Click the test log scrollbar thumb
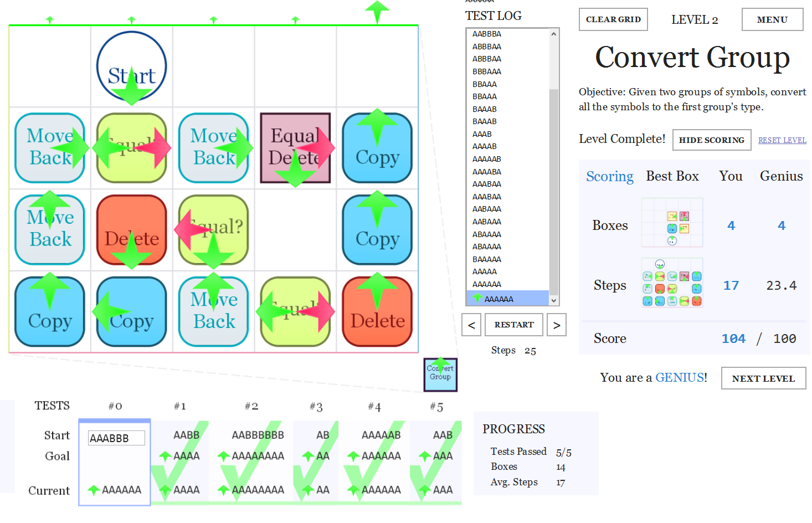812x523 pixels. 554,192
